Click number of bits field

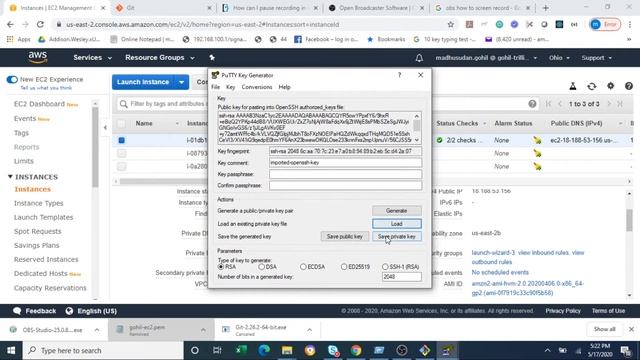tap(402, 277)
